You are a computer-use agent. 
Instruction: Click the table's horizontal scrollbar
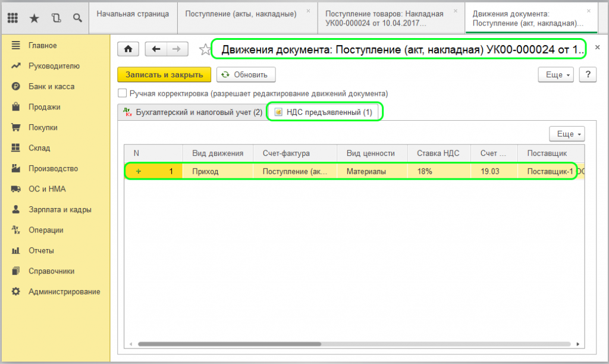(229, 344)
